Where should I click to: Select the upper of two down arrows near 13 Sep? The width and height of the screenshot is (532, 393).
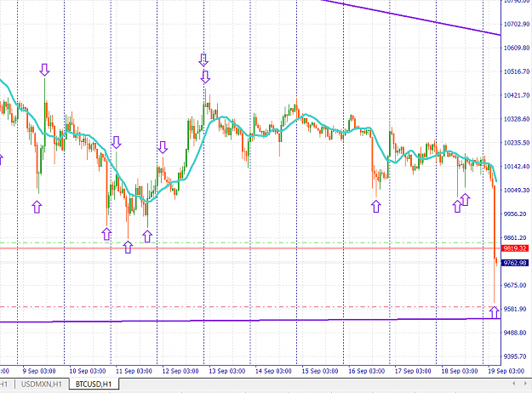(203, 60)
